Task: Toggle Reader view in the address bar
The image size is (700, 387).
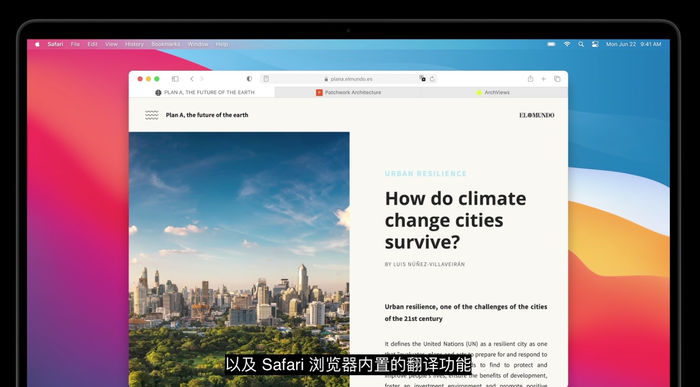Action: coord(266,79)
